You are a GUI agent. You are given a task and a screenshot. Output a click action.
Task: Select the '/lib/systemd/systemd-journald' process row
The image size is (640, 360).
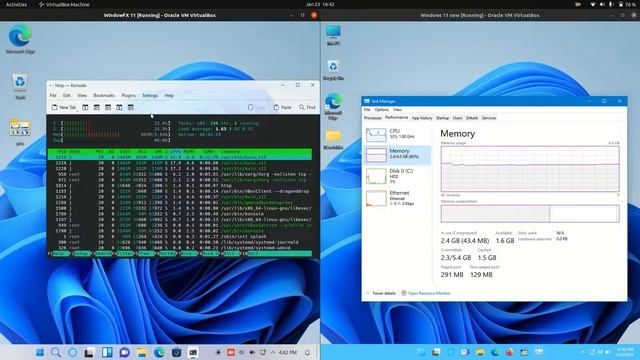coord(180,242)
